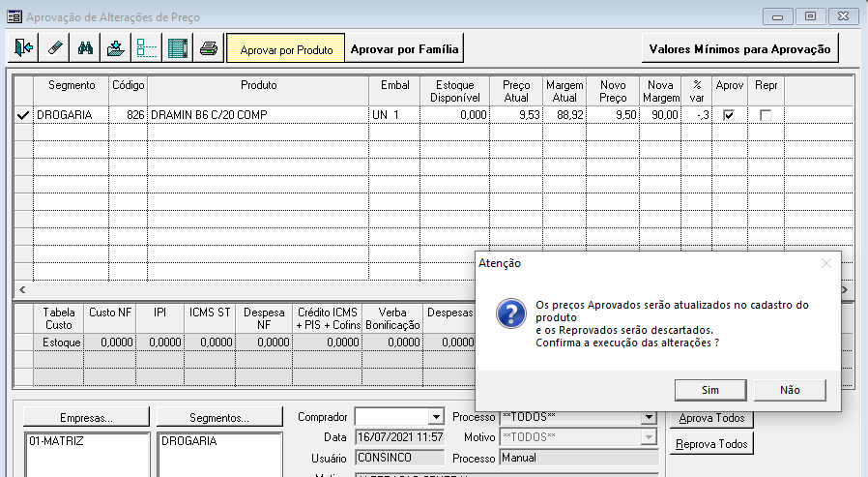This screenshot has height=477, width=868.
Task: Click the UN 1 Embal cell
Action: (394, 115)
